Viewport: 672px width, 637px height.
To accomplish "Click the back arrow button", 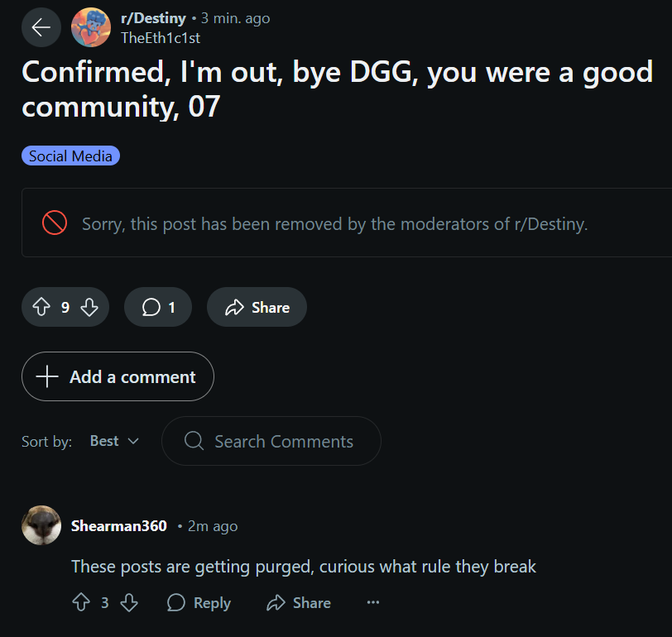I will [41, 27].
